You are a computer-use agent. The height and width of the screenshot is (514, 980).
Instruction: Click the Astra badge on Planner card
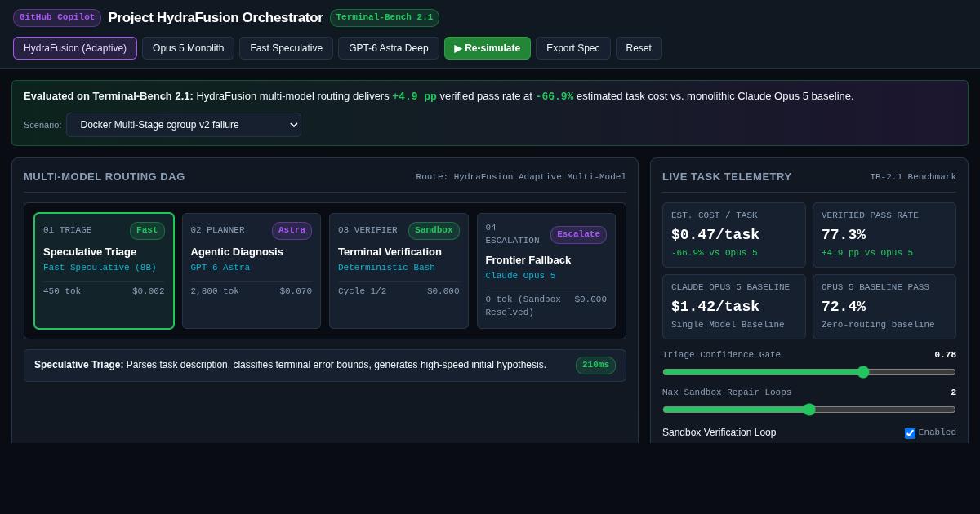(x=292, y=231)
